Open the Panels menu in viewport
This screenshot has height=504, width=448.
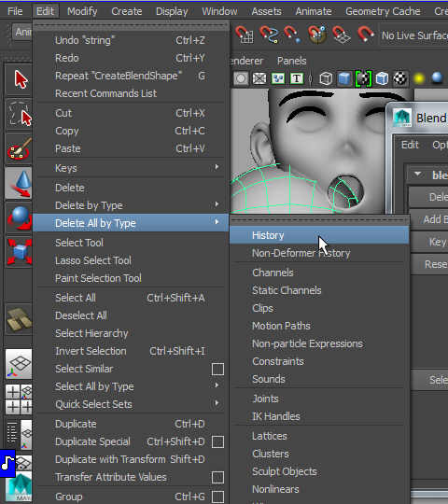[x=292, y=61]
